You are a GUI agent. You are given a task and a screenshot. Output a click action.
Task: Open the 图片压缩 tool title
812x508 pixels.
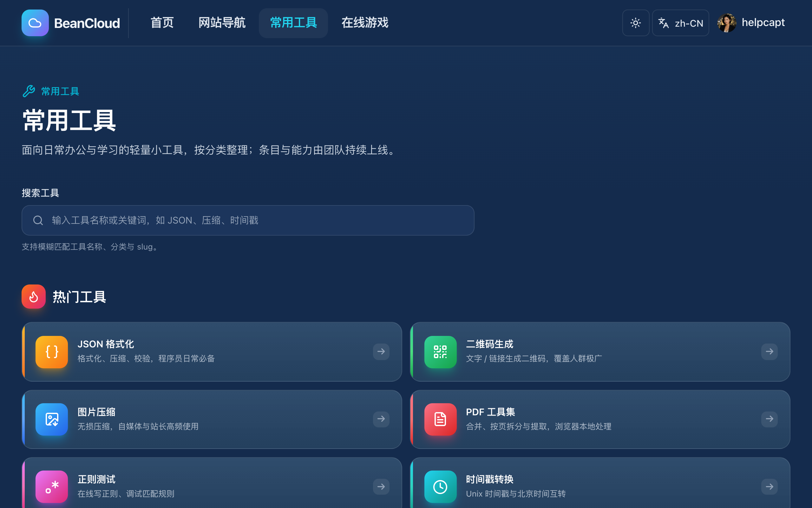[x=96, y=412]
